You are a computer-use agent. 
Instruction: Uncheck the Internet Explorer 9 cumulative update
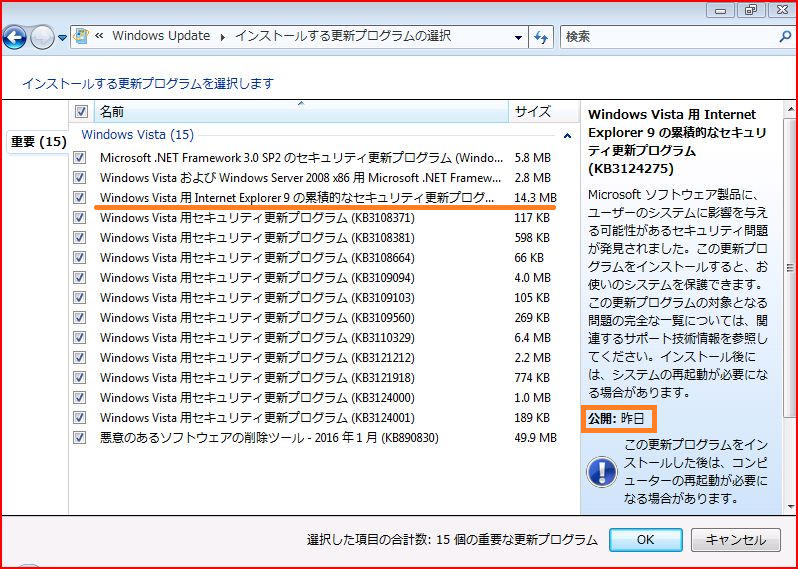pos(79,197)
